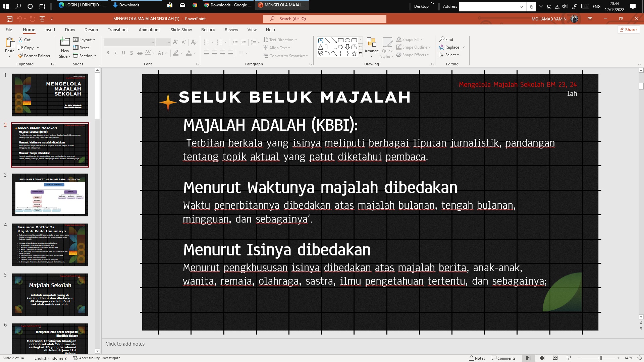
Task: Open Microsoft Store in taskbar
Action: point(170,5)
